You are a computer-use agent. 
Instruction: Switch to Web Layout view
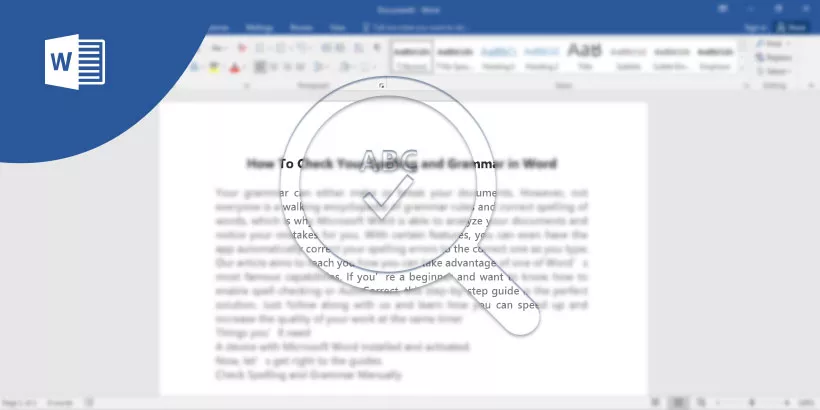coord(701,403)
